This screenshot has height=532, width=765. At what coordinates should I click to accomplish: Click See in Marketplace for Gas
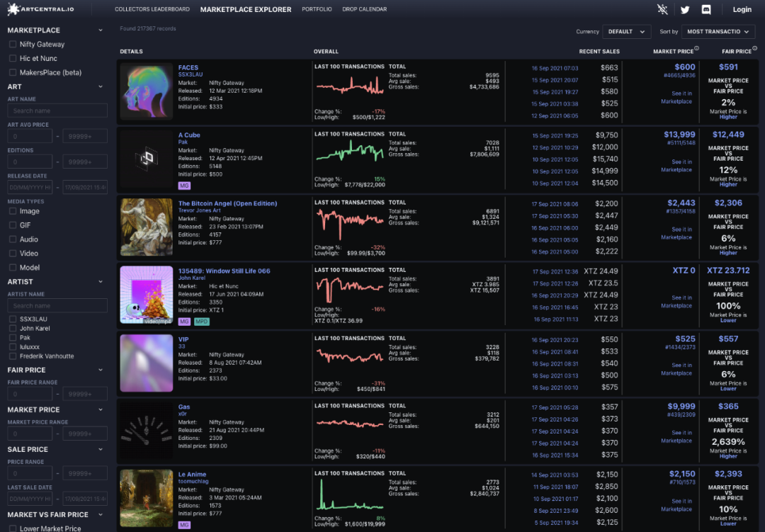coord(676,437)
